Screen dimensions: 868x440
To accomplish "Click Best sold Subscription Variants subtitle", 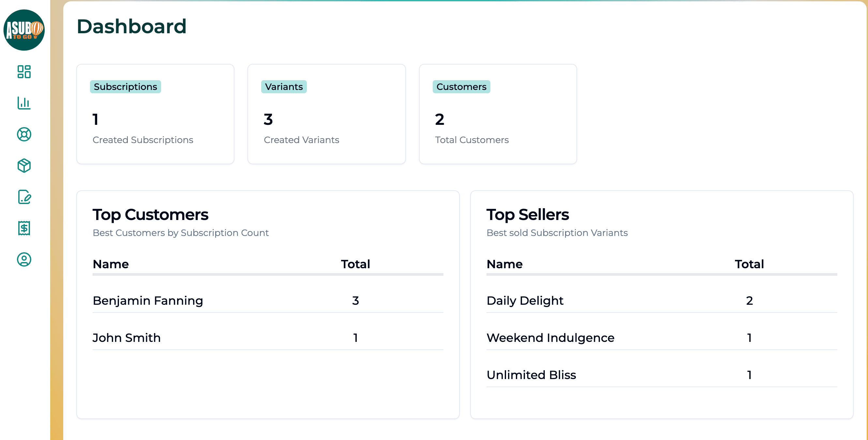I will tap(557, 233).
